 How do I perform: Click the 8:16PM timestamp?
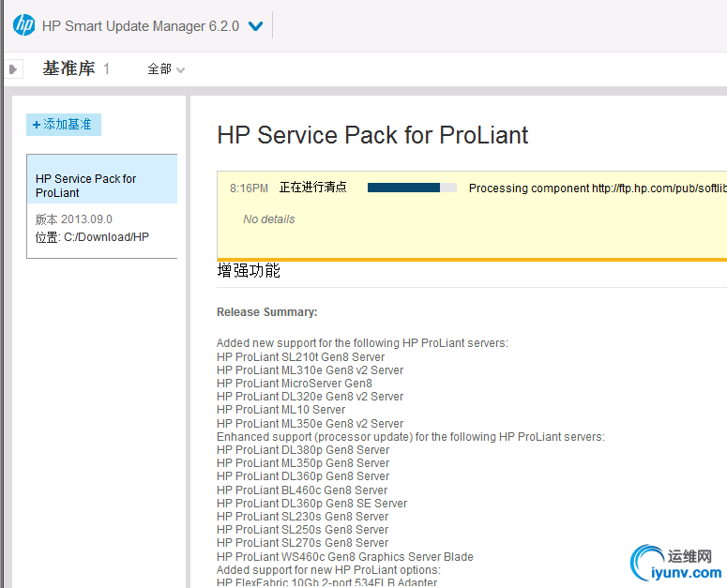pos(249,188)
